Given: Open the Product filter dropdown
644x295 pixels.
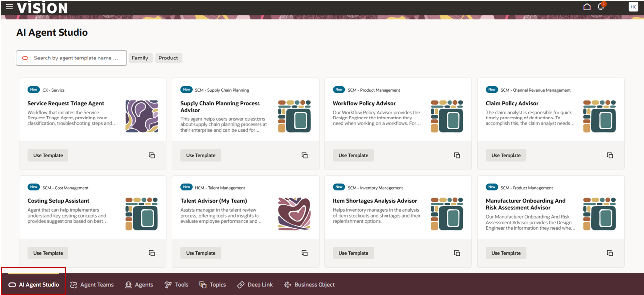Looking at the screenshot, I should pos(168,58).
